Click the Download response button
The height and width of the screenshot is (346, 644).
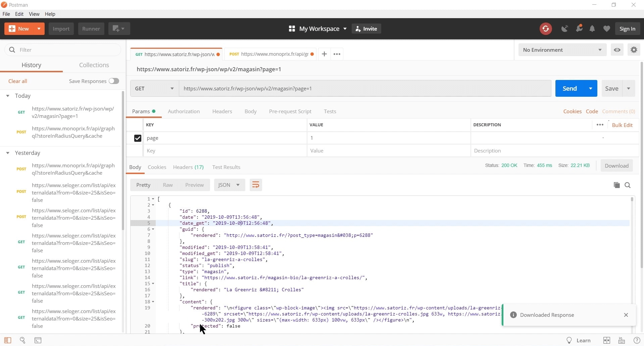[616, 166]
